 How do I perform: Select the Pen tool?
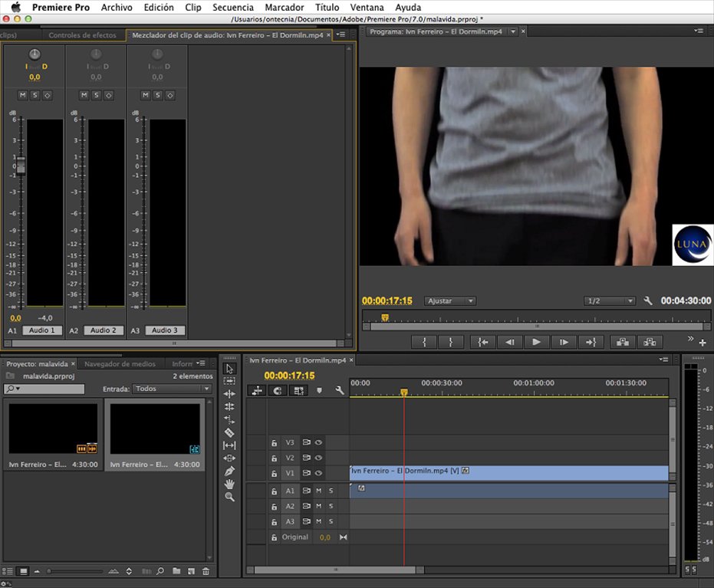(229, 471)
